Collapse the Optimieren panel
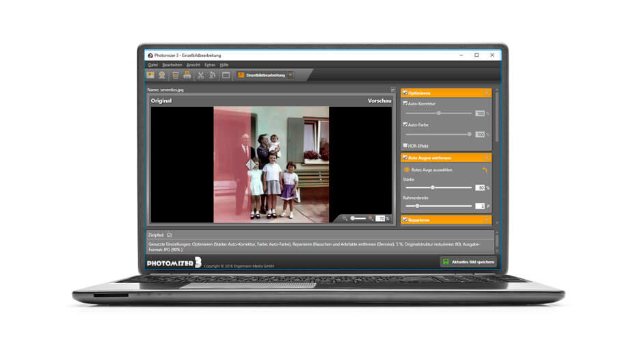 (x=486, y=92)
